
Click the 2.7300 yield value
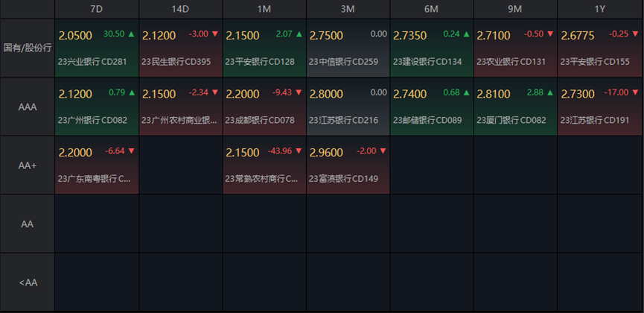click(x=578, y=94)
